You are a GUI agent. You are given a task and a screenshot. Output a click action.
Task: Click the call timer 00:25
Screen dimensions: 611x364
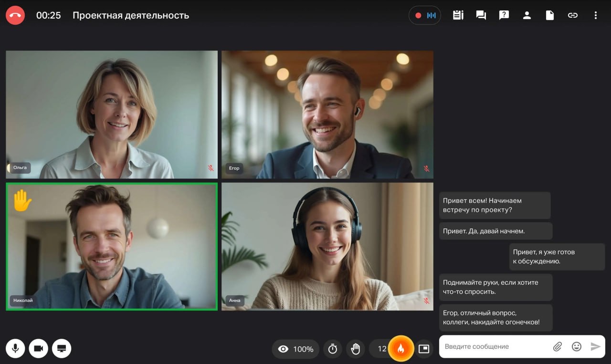(49, 15)
